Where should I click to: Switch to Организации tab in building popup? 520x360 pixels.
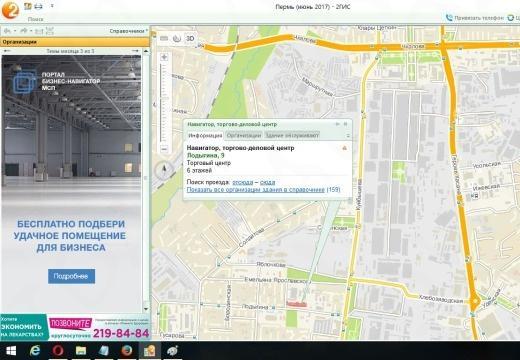[x=244, y=135]
